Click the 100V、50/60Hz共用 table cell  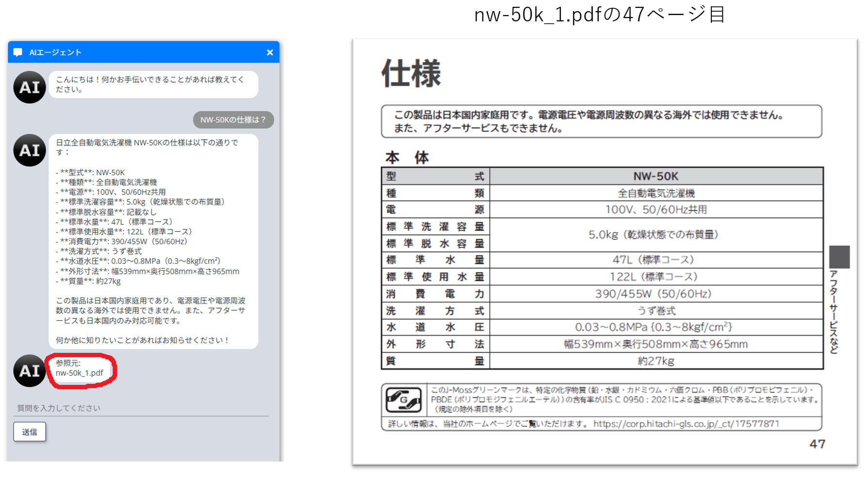pyautogui.click(x=656, y=210)
